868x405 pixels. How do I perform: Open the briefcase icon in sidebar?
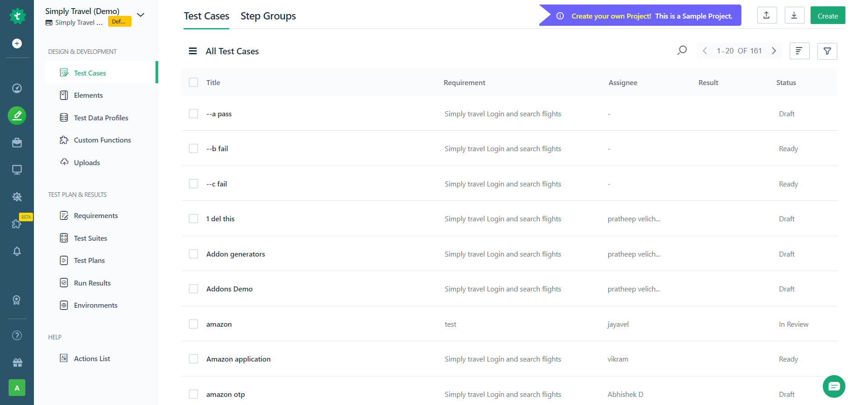pyautogui.click(x=17, y=143)
